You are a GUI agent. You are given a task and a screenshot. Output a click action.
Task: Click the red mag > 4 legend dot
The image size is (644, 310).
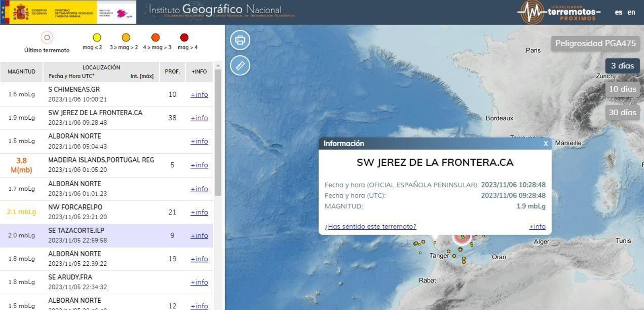click(184, 37)
